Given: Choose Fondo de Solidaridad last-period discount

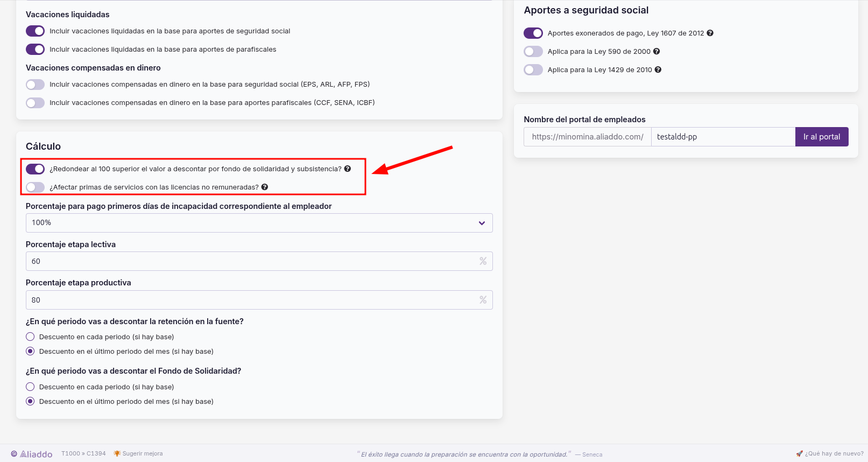Looking at the screenshot, I should [30, 402].
